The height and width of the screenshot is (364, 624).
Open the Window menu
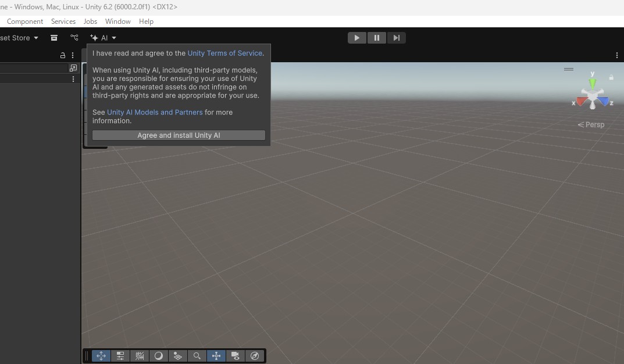[118, 22]
